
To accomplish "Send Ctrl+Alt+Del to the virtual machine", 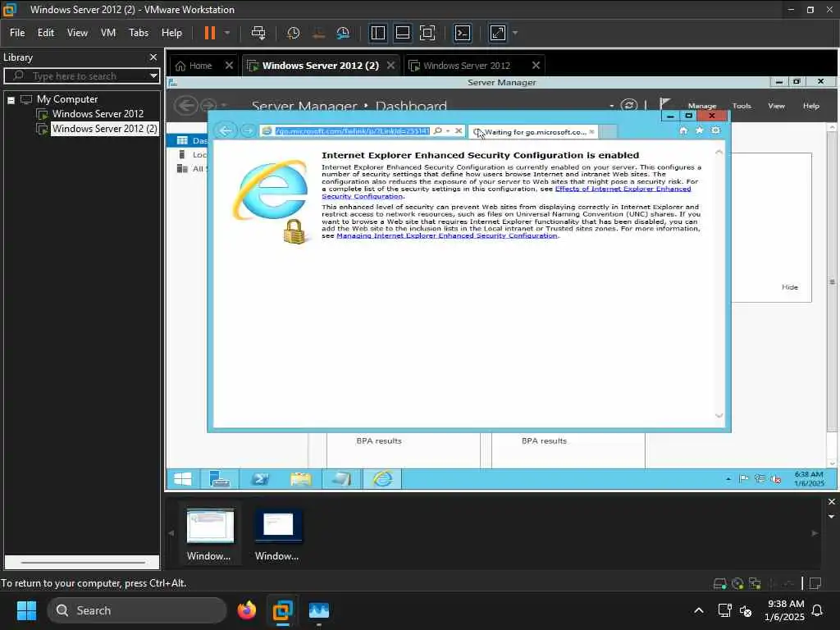I will click(x=258, y=33).
